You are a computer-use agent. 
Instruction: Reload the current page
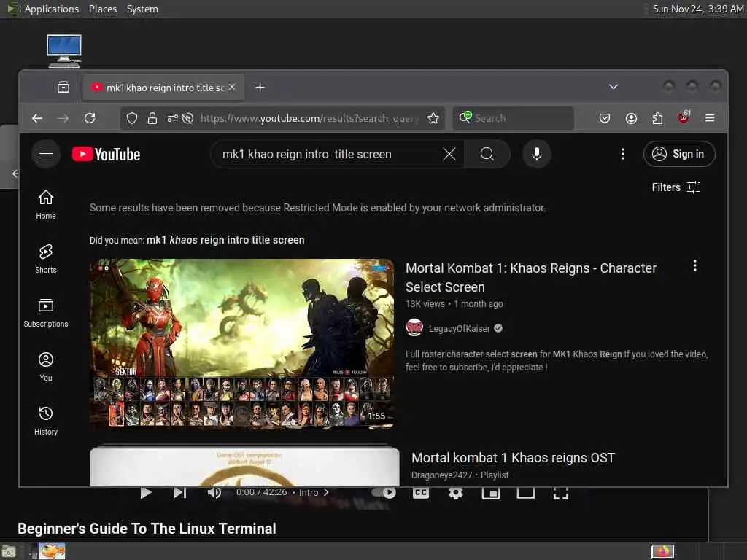[90, 118]
